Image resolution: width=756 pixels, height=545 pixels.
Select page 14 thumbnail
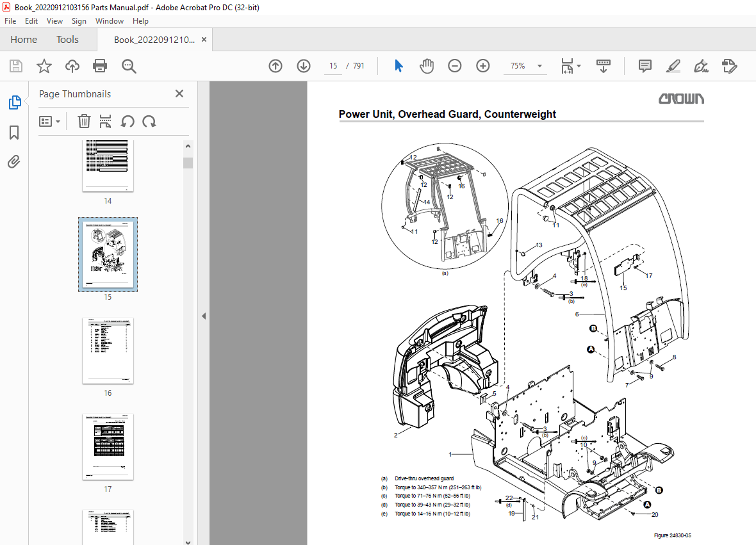point(108,165)
